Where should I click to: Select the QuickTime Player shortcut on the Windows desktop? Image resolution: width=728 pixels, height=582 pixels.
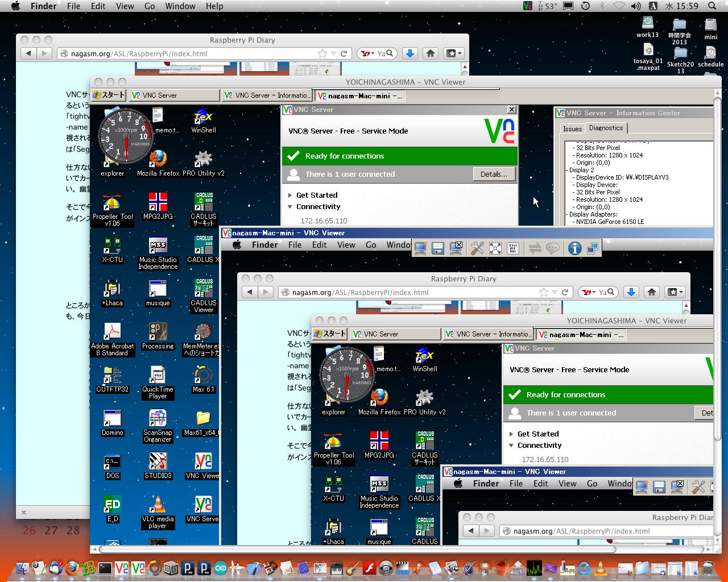coord(158,383)
